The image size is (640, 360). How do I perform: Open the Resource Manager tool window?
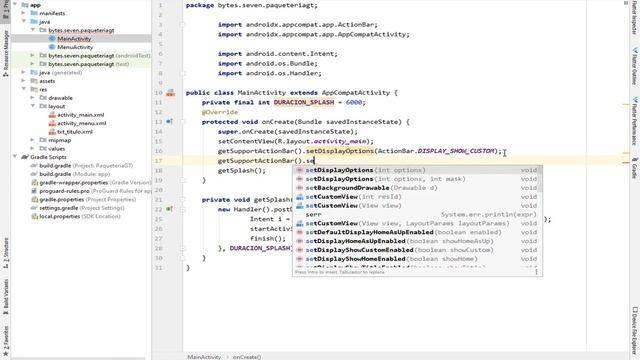(x=6, y=53)
